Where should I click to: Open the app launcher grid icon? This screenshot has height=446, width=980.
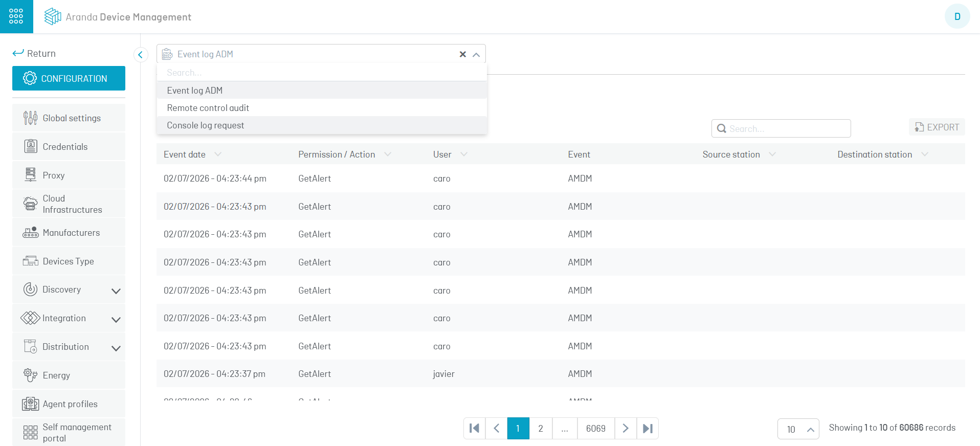click(16, 16)
